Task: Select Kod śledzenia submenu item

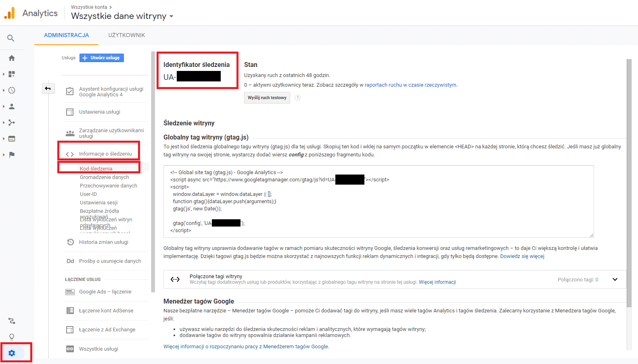Action: pos(96,169)
